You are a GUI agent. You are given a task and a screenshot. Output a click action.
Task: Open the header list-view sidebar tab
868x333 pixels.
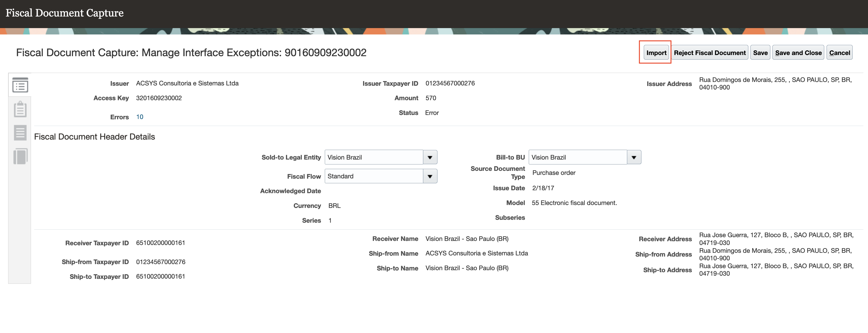pos(20,85)
